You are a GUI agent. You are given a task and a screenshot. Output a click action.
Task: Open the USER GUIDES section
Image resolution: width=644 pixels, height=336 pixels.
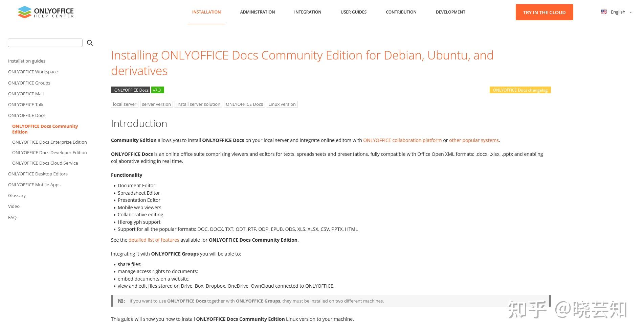coord(353,12)
